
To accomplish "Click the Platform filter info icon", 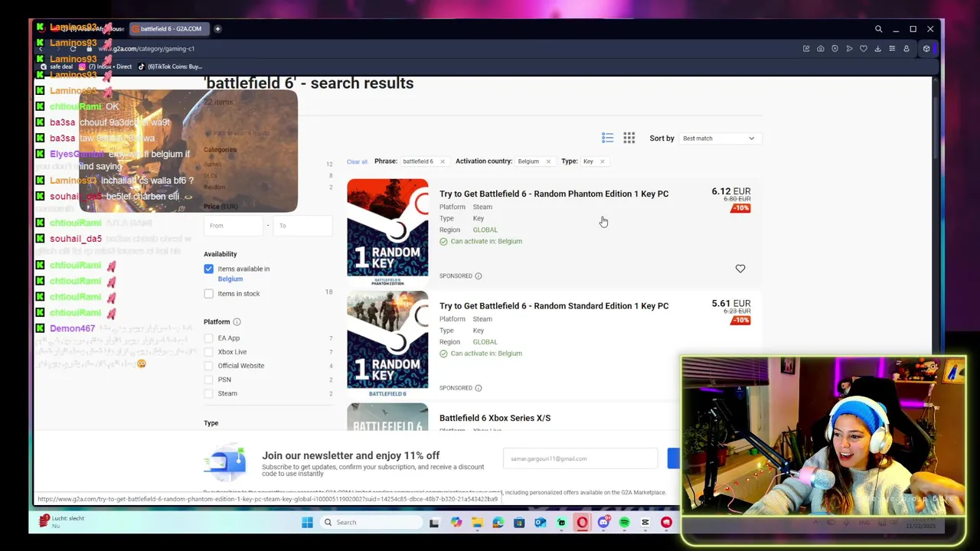I will click(x=237, y=322).
